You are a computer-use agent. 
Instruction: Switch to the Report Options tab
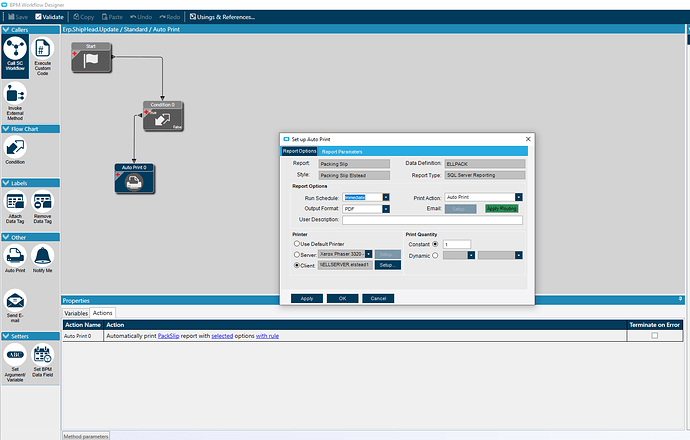tap(299, 151)
